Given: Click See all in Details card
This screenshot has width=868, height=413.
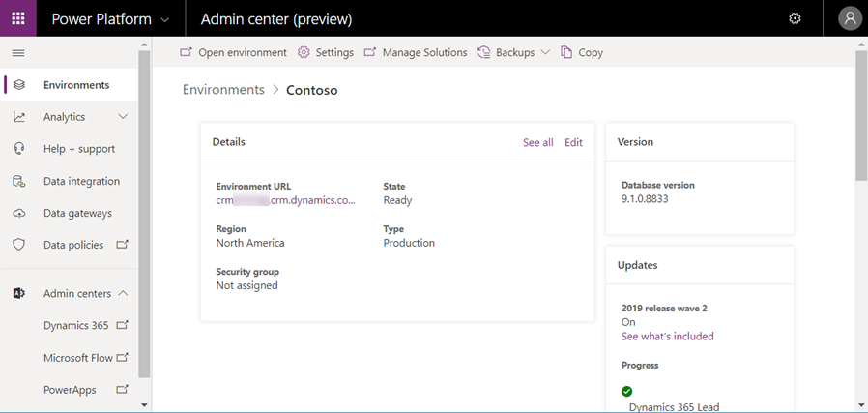Looking at the screenshot, I should (x=537, y=142).
